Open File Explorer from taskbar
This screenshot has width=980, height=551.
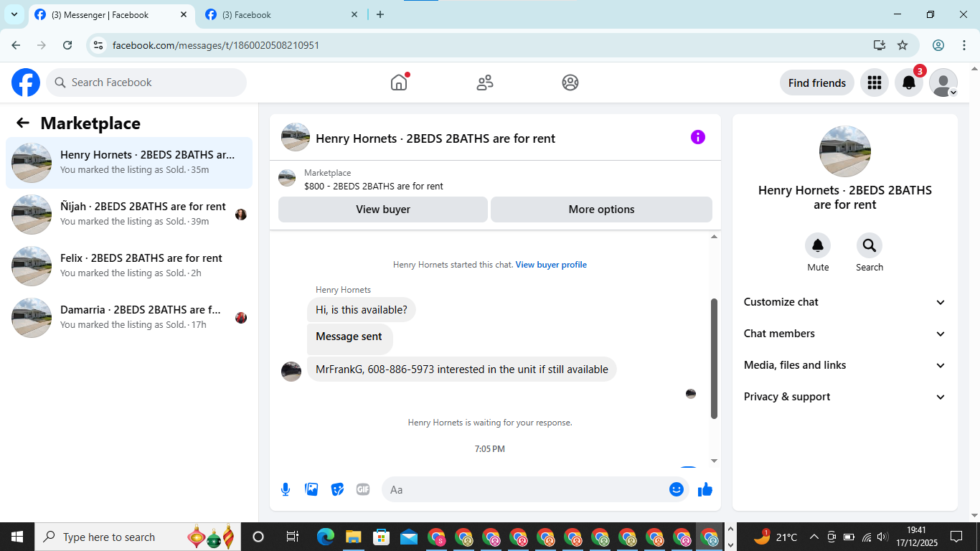click(x=353, y=537)
